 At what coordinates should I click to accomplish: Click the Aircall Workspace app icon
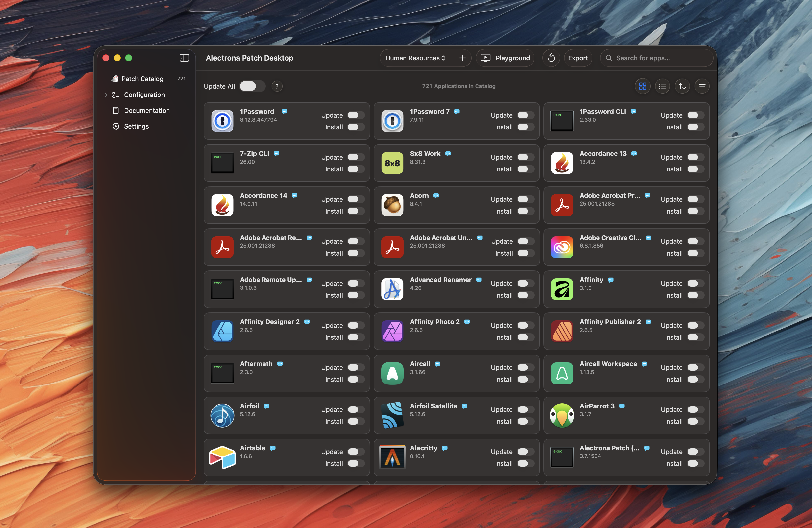562,373
